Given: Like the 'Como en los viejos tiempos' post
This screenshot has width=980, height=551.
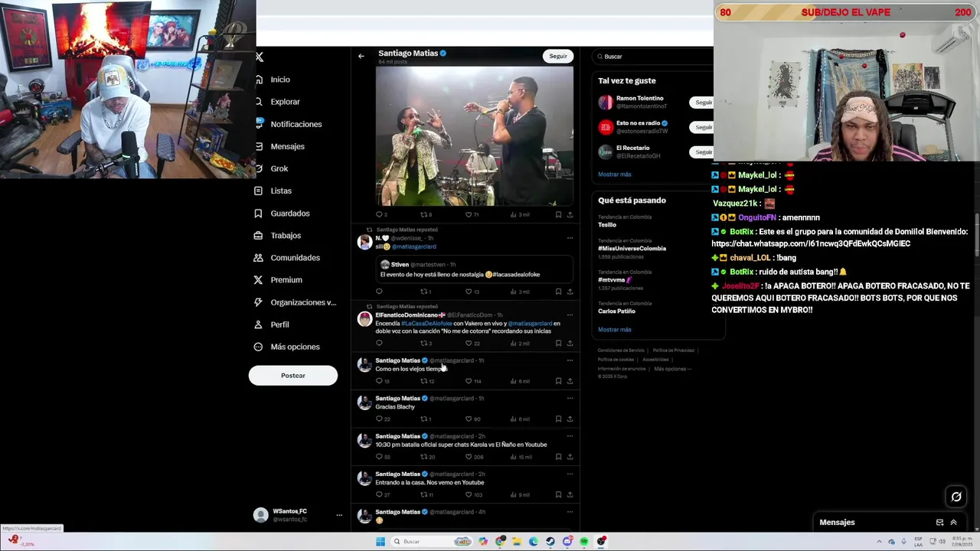Looking at the screenshot, I should click(469, 381).
